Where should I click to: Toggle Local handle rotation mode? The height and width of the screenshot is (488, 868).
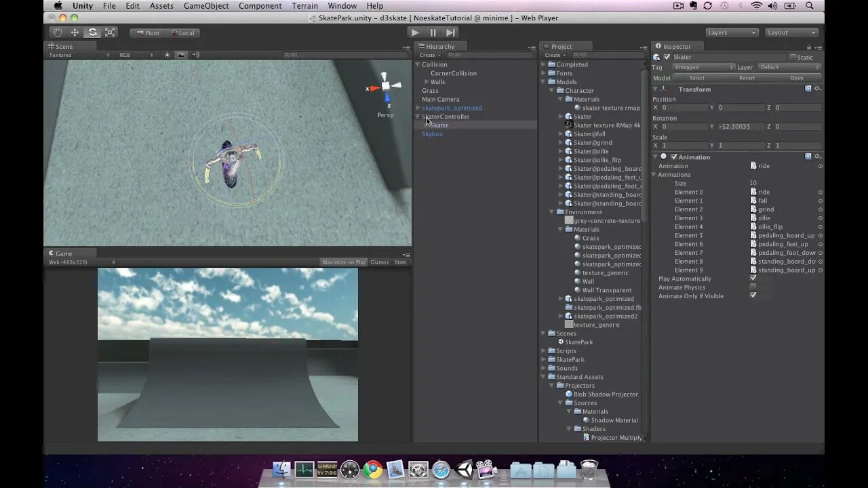point(182,33)
